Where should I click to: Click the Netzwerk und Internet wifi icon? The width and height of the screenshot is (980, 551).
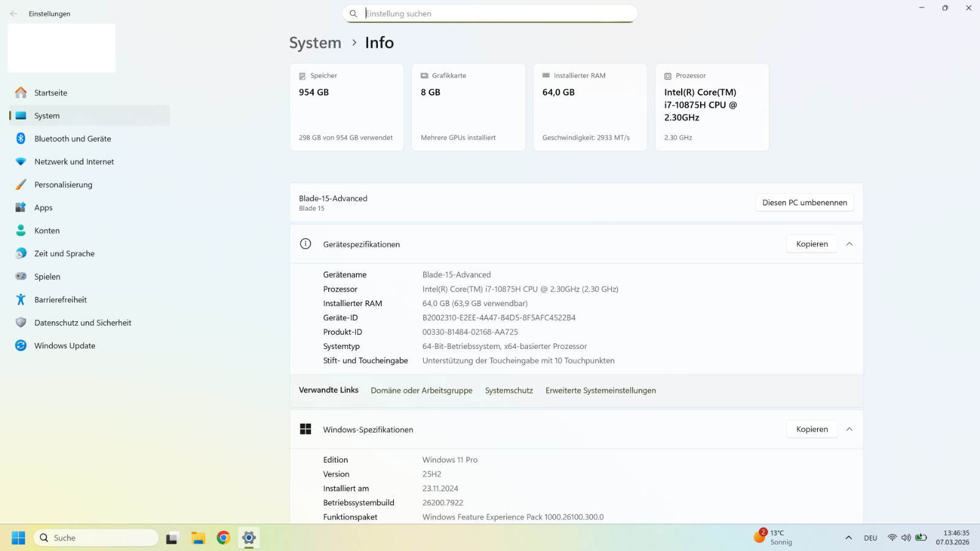21,162
